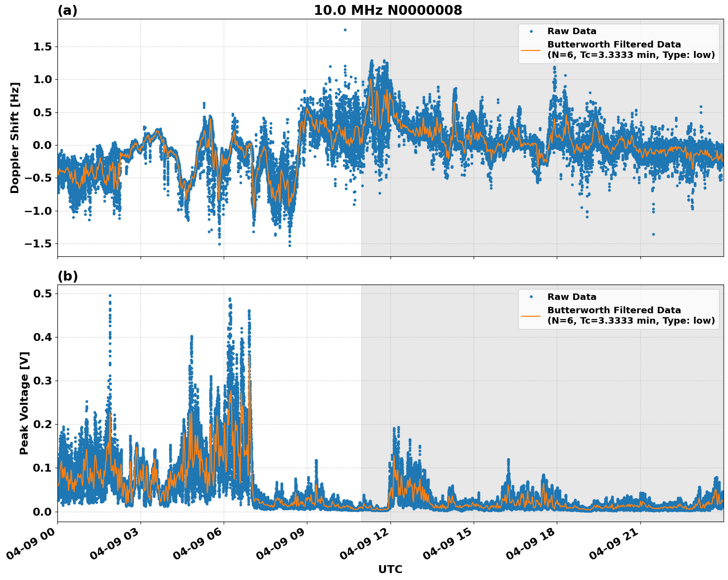Click the shaded gray nighttime region in panel (a)
The width and height of the screenshot is (728, 580).
(x=495, y=223)
